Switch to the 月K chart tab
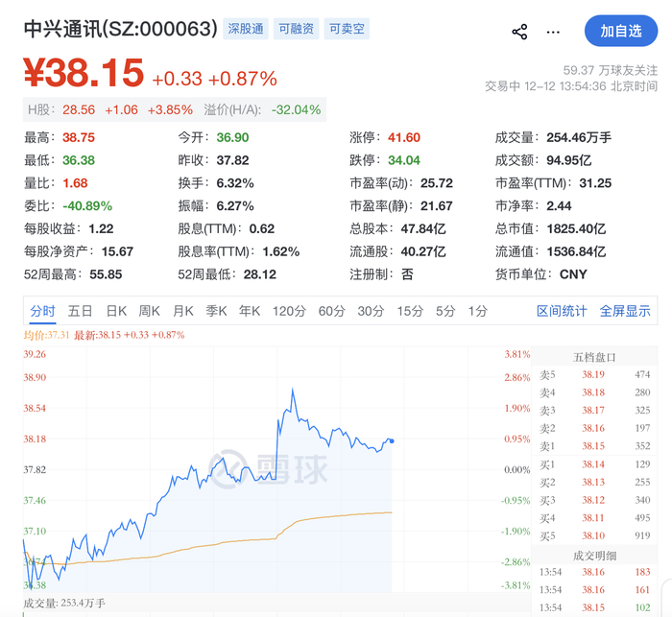The height and width of the screenshot is (617, 672). 183,311
